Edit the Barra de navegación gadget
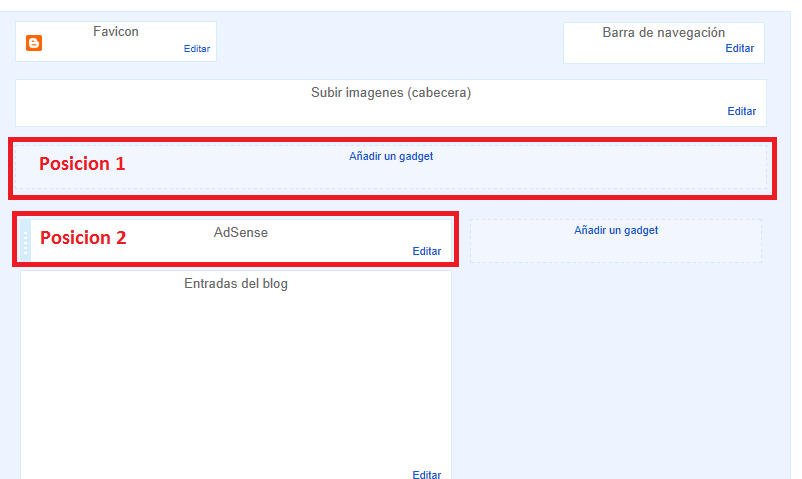The image size is (802, 479). (x=740, y=48)
